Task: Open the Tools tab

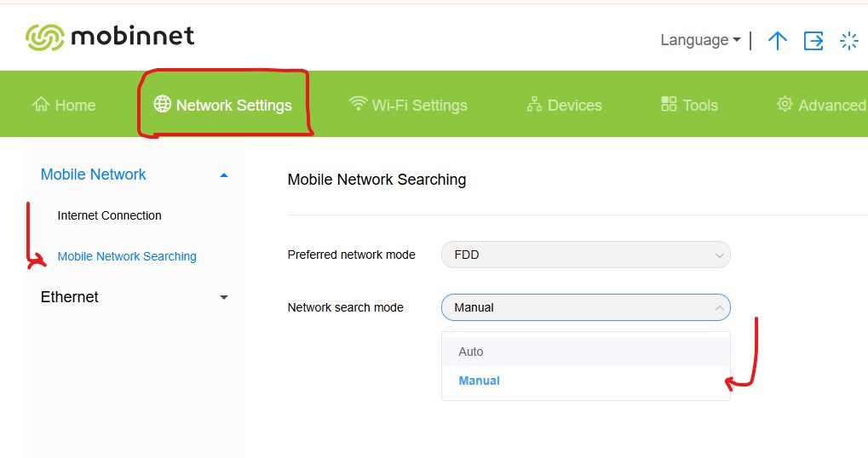Action: pyautogui.click(x=689, y=105)
